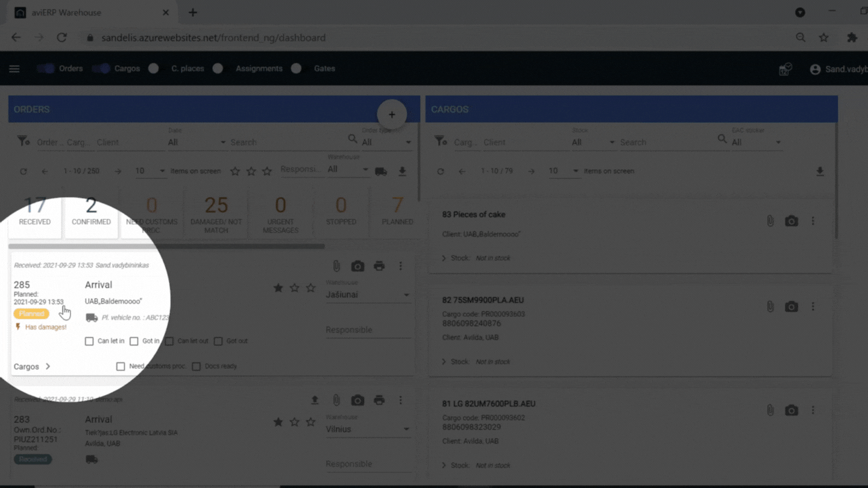Open the Orders Warehouse filter dropdown
The height and width of the screenshot is (488, 868).
348,169
